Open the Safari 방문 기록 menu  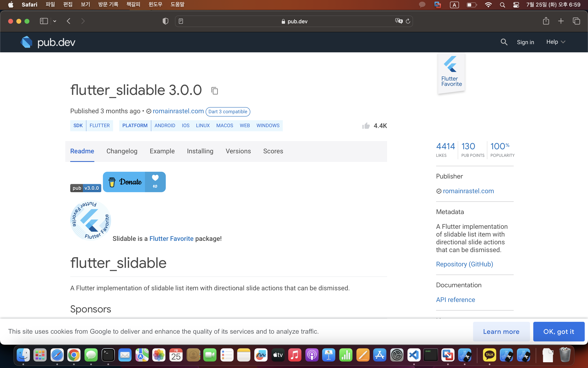pyautogui.click(x=108, y=4)
